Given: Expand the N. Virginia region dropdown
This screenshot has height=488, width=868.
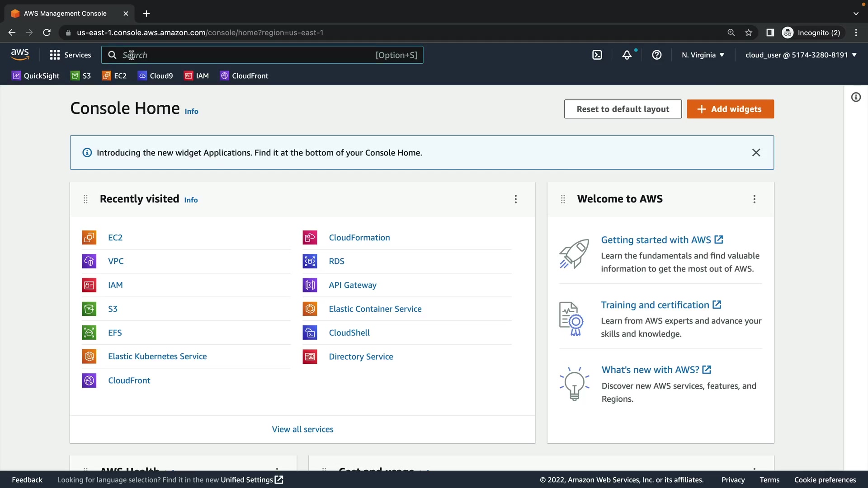Looking at the screenshot, I should coord(703,55).
